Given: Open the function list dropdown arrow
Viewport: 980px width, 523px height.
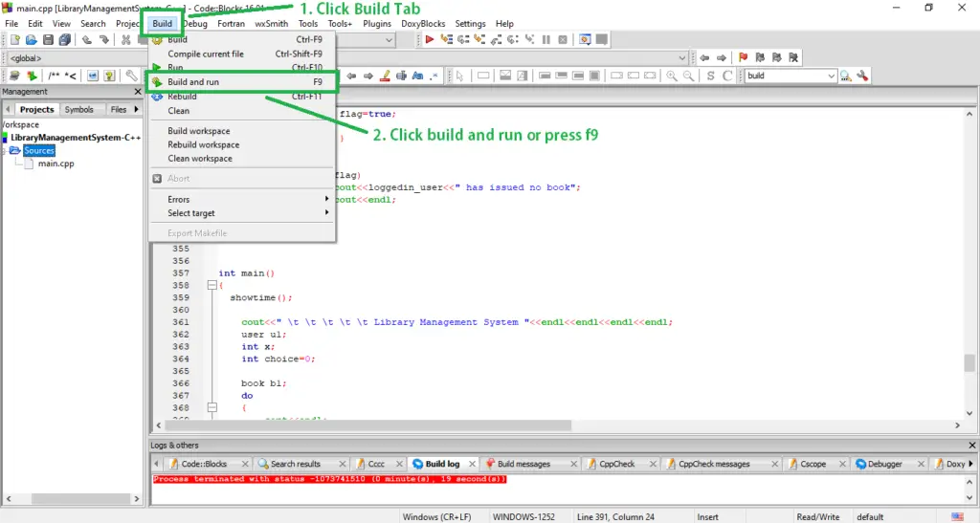Looking at the screenshot, I should click(x=681, y=58).
